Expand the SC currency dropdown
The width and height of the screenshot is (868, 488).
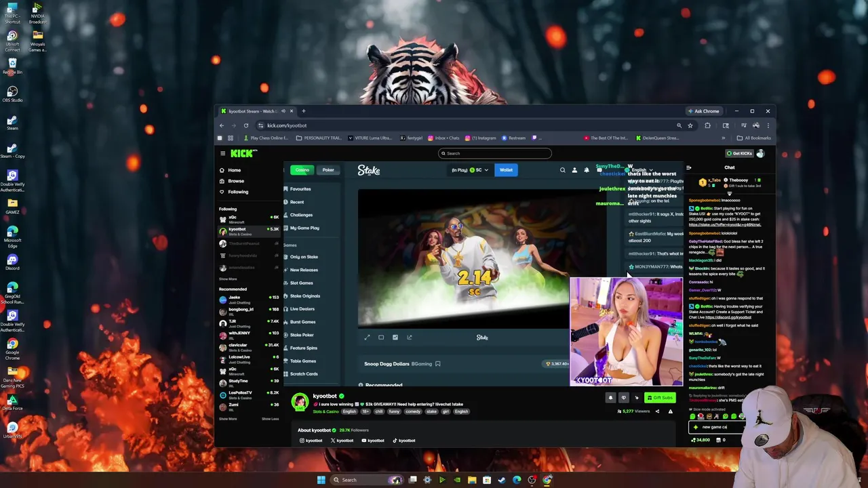tap(470, 170)
